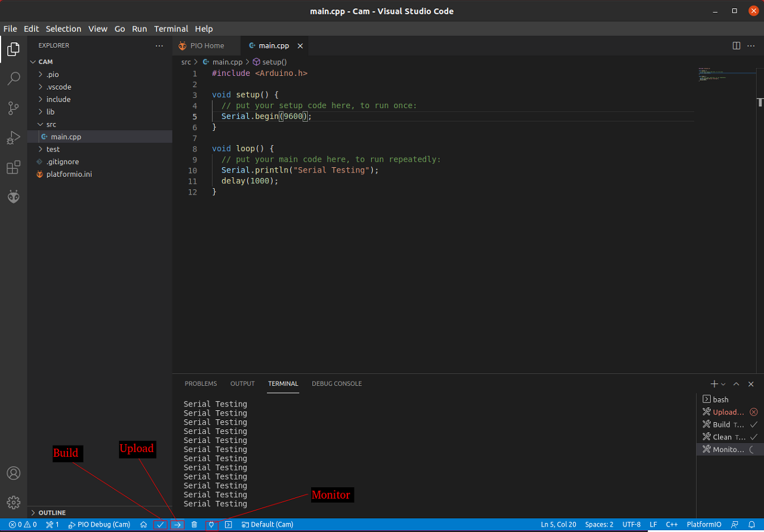Click the feedback icon in status bar
Image resolution: width=764 pixels, height=532 pixels.
tap(735, 525)
